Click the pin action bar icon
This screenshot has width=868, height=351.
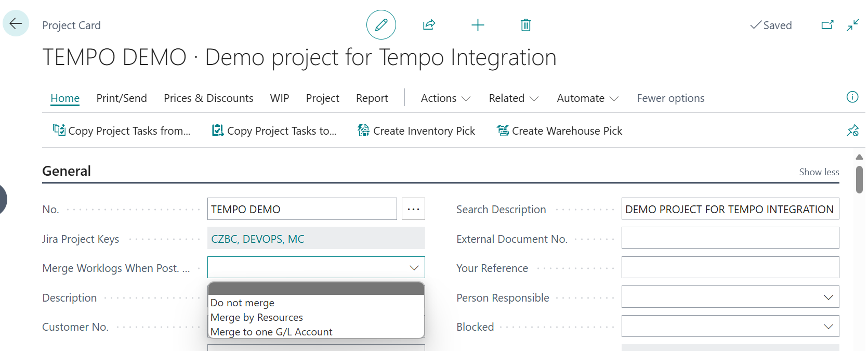point(852,131)
